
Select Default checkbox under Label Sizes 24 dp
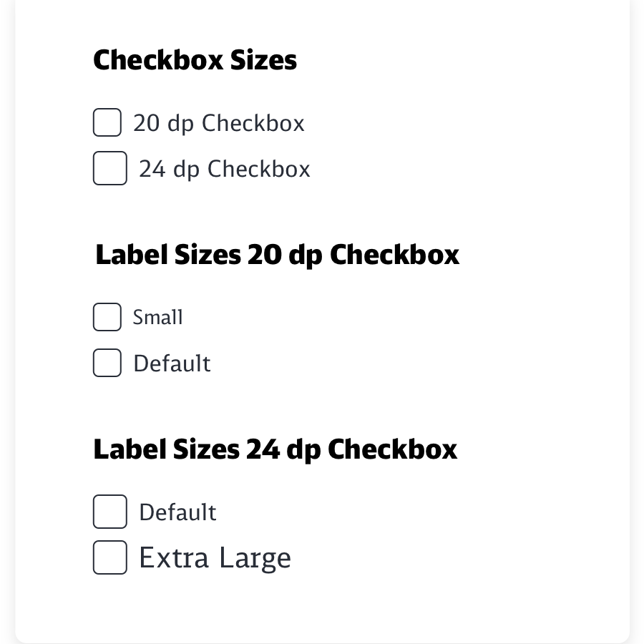coord(110,512)
